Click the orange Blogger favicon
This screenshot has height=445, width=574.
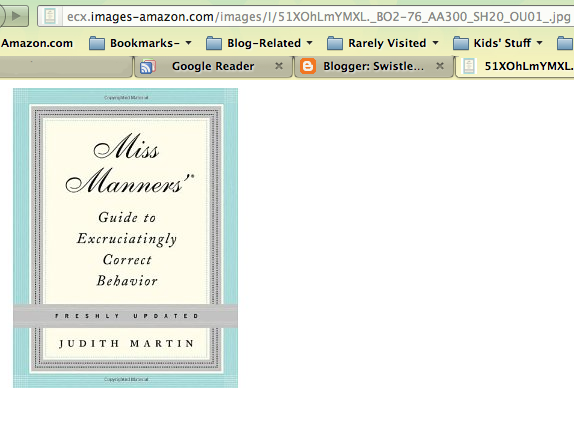(x=308, y=66)
